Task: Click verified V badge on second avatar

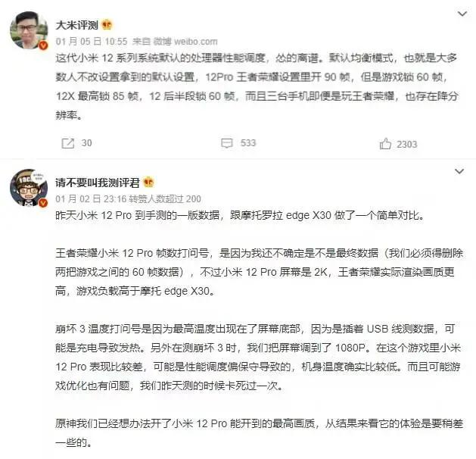Action: pyautogui.click(x=43, y=203)
